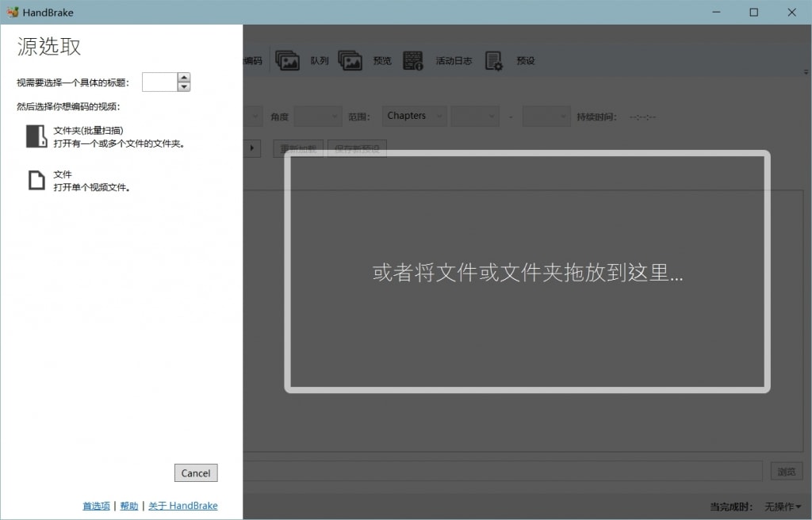Open the folder batch scan source option
This screenshot has width=812, height=520.
(x=106, y=136)
